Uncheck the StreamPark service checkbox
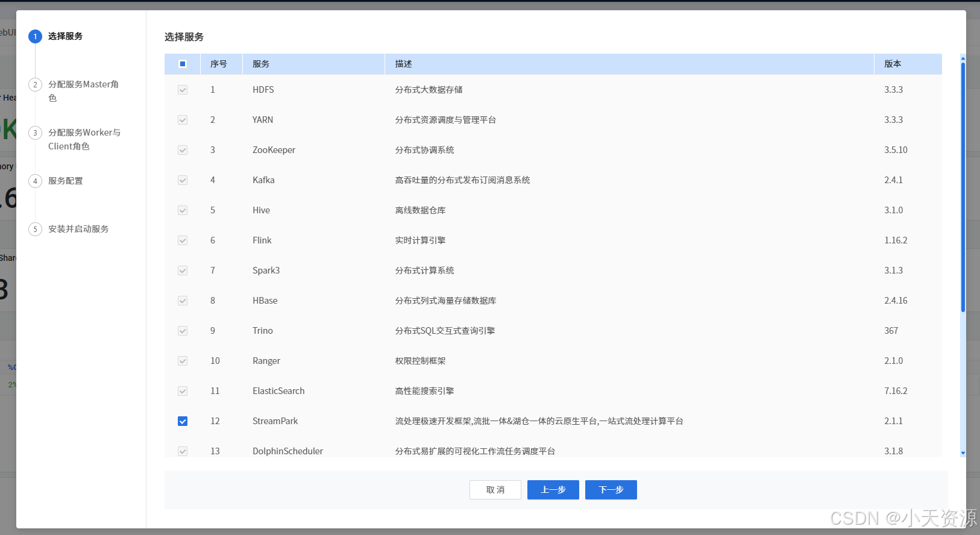Screen dimensions: 980x535 (183, 421)
